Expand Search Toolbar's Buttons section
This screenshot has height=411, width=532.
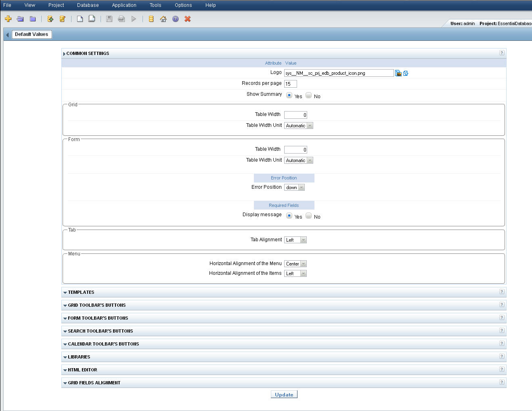pyautogui.click(x=65, y=331)
